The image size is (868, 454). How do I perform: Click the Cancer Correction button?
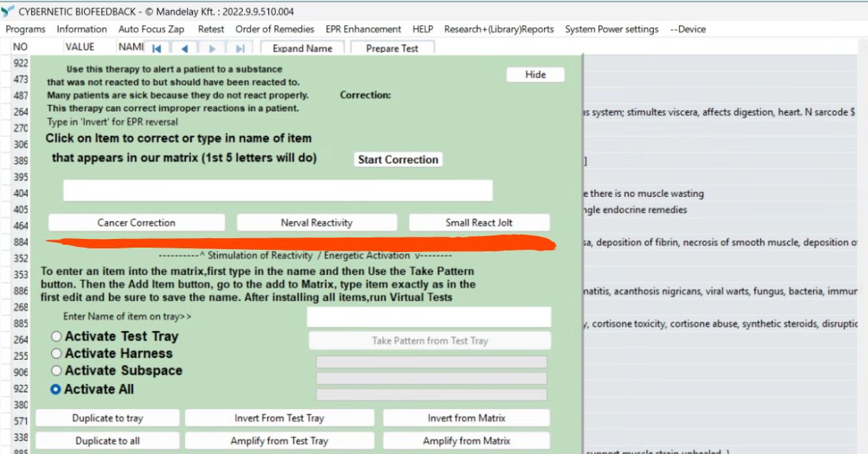pyautogui.click(x=136, y=222)
